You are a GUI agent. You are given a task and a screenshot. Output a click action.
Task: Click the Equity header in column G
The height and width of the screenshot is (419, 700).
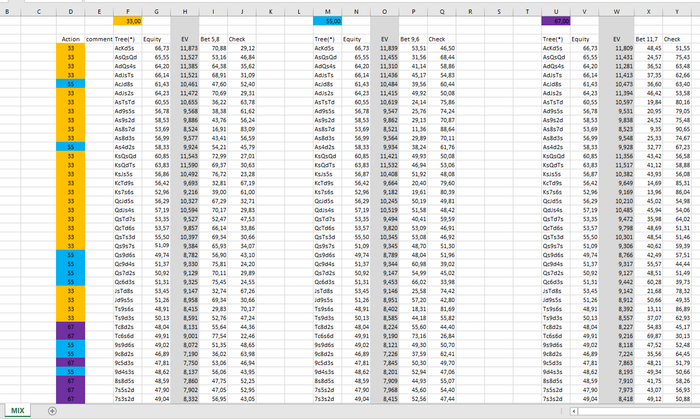156,39
